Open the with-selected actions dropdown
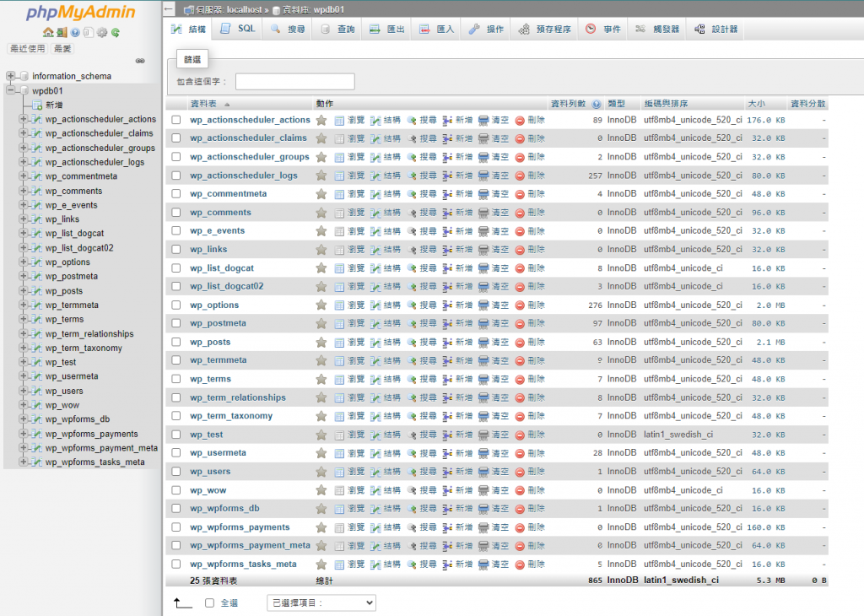 click(321, 602)
